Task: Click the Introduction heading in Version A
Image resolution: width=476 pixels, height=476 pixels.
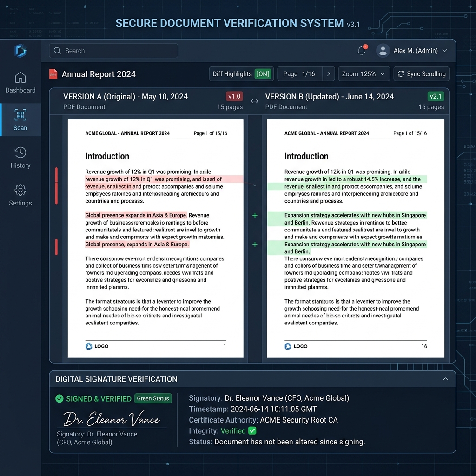Action: (x=107, y=156)
